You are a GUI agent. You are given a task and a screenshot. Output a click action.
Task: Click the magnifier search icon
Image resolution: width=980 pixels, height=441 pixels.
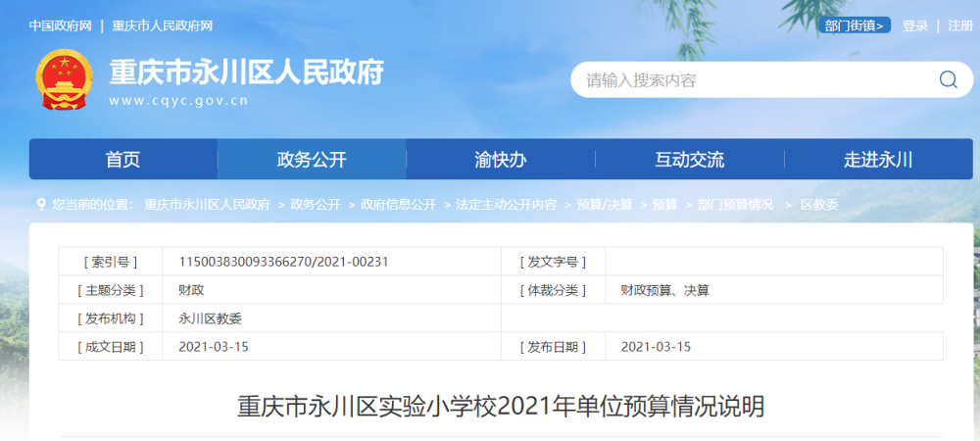pyautogui.click(x=948, y=79)
